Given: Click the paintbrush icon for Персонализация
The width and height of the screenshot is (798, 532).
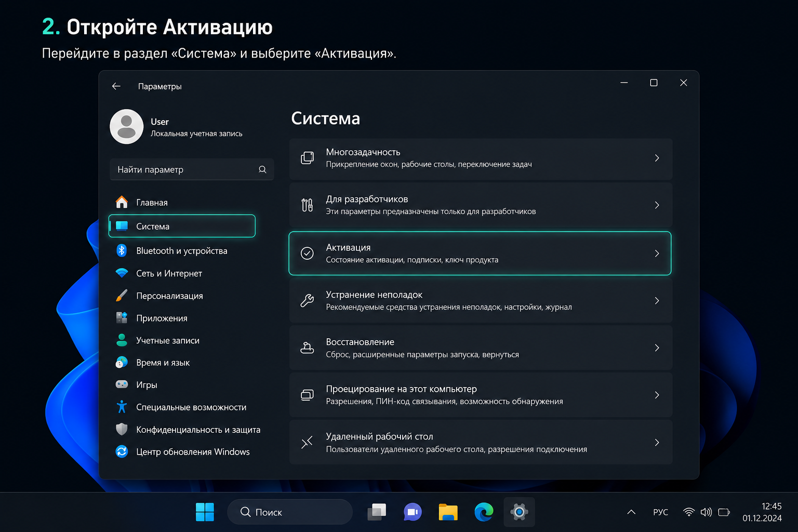Looking at the screenshot, I should [x=122, y=296].
